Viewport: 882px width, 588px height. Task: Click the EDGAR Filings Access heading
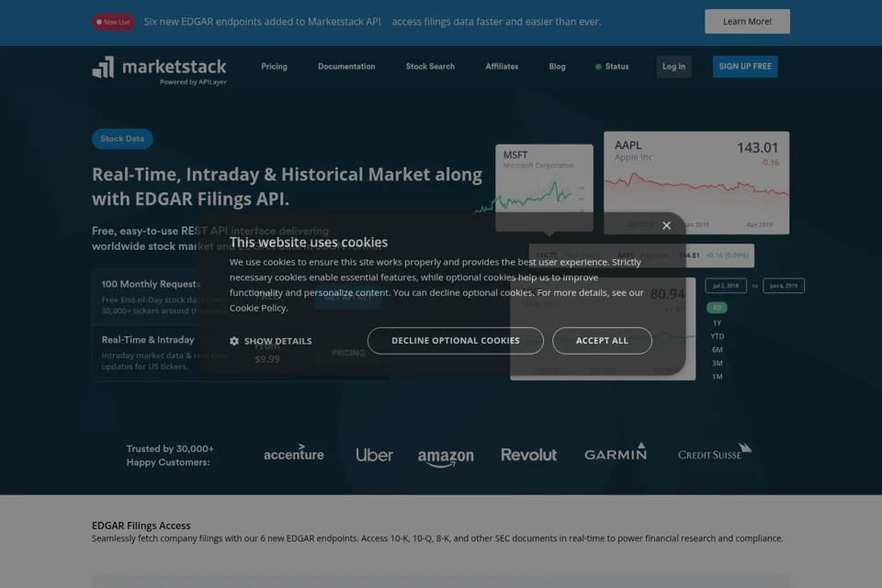141,526
